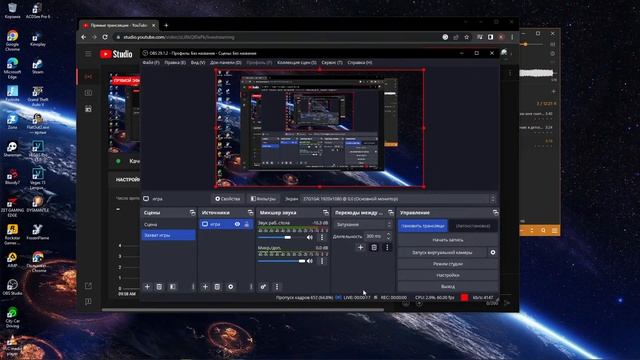Toggle lock of игра source
Image resolution: width=640 pixels, height=360 pixels.
(x=247, y=224)
